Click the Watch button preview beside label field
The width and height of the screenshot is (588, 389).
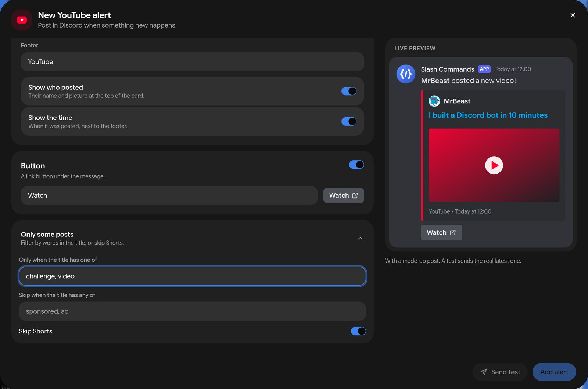pyautogui.click(x=344, y=196)
